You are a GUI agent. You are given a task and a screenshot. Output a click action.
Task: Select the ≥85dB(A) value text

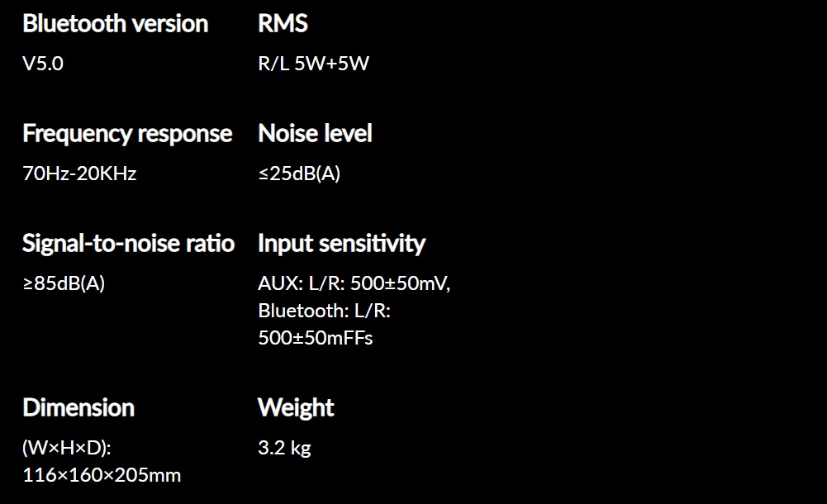click(x=64, y=283)
